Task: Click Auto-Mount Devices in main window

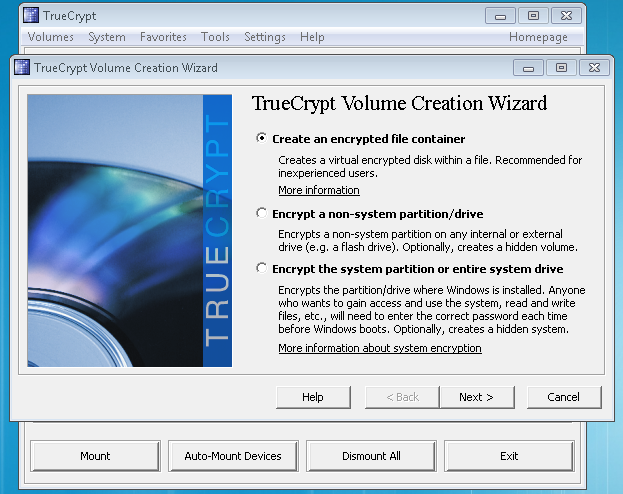Action: 233,455
